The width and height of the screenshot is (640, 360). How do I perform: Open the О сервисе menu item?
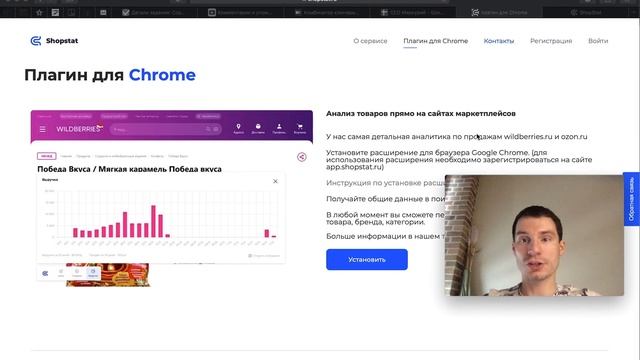(370, 41)
